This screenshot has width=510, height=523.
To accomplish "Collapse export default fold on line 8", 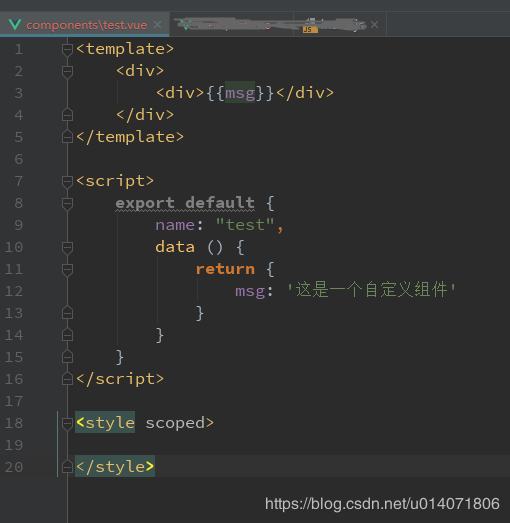I will (67, 203).
